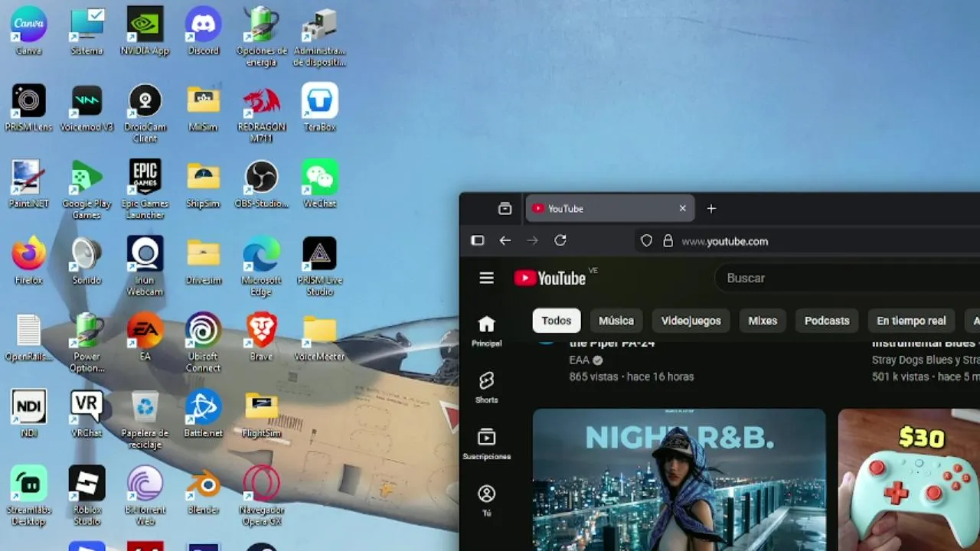Viewport: 980px width, 551px height.
Task: Open the VoiceMeeter folder
Action: [319, 337]
